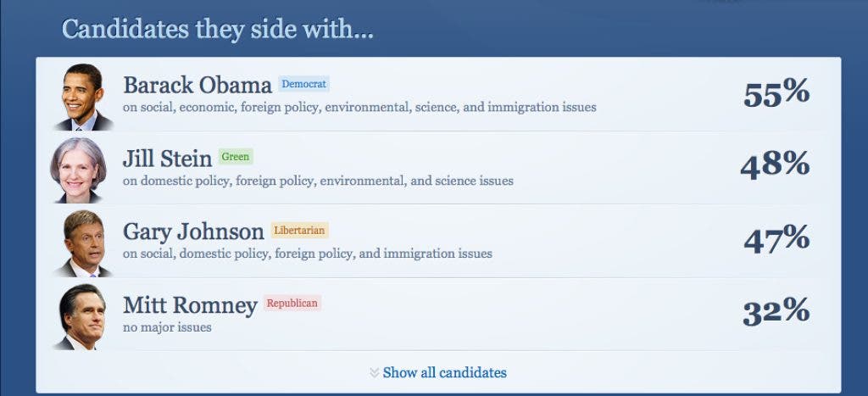Click the portrait photo beside Barack Obama's name
The image size is (868, 396).
coord(83,97)
